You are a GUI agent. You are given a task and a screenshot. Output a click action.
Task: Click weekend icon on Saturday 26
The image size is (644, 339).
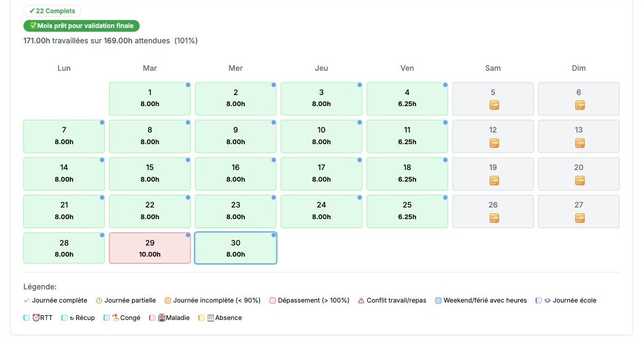click(x=494, y=218)
